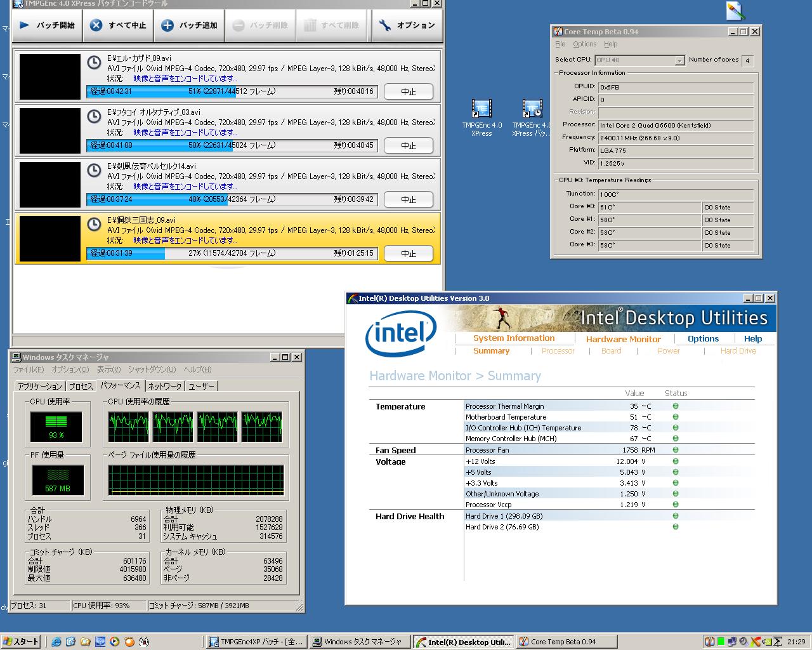Click status indicator for Motherboard Temperature

[676, 417]
